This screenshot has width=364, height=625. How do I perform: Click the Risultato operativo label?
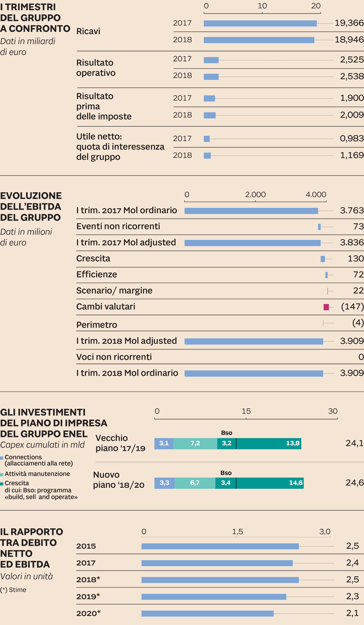point(96,68)
